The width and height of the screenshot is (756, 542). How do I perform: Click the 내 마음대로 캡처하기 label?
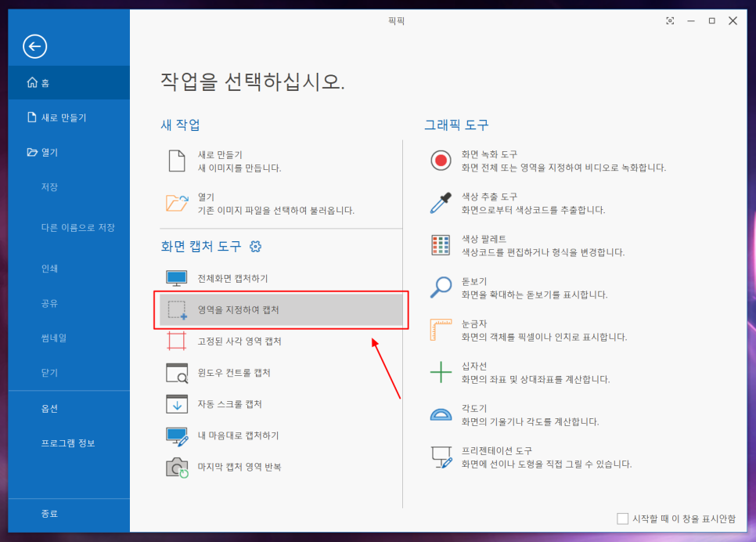(238, 435)
